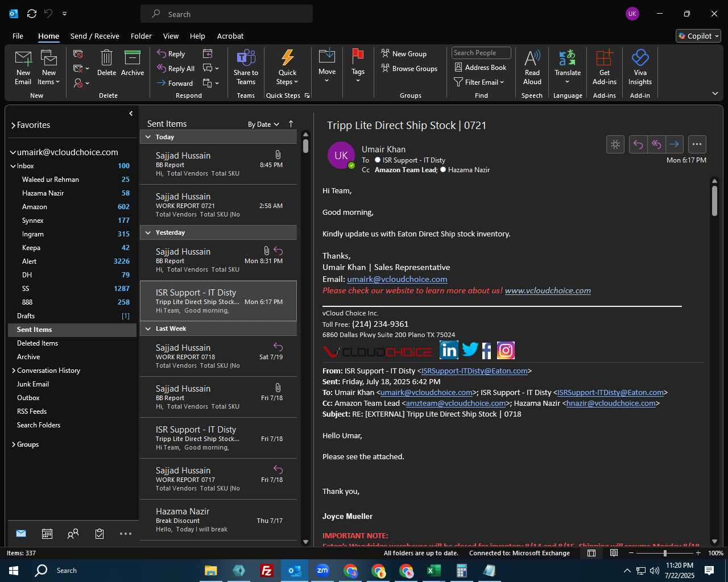The width and height of the screenshot is (728, 582).
Task: Reverse sort order arrow in message list
Action: (x=291, y=124)
